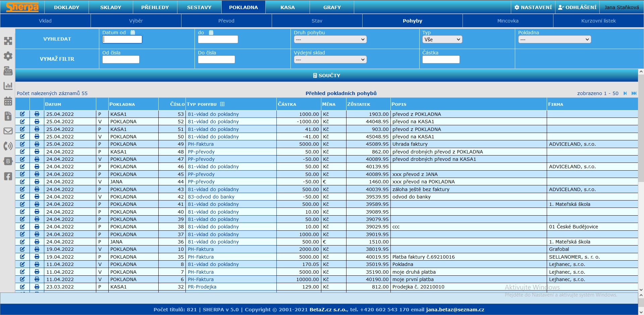Open the Výdejní sklad dropdown

tap(330, 60)
